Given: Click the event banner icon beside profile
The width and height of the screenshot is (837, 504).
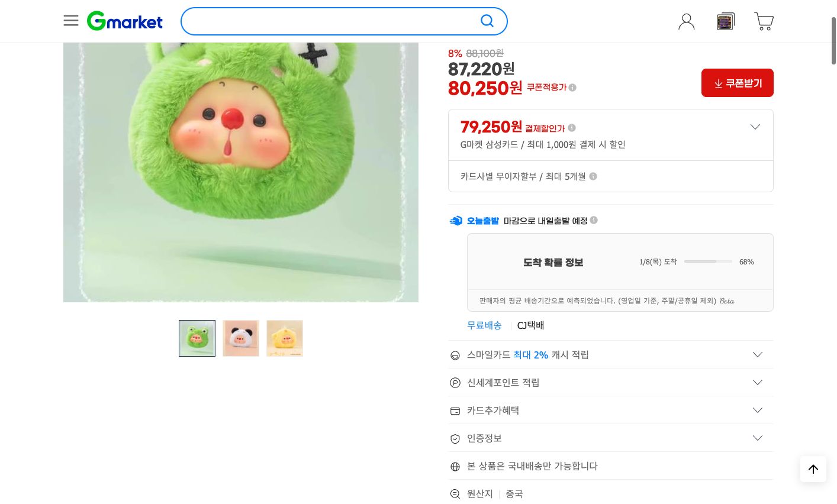Looking at the screenshot, I should [x=726, y=21].
